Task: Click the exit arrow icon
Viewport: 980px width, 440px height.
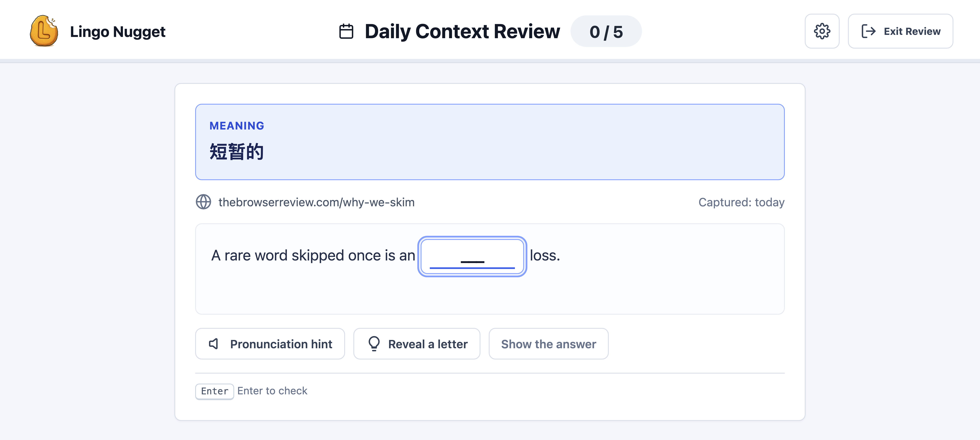Action: [868, 31]
